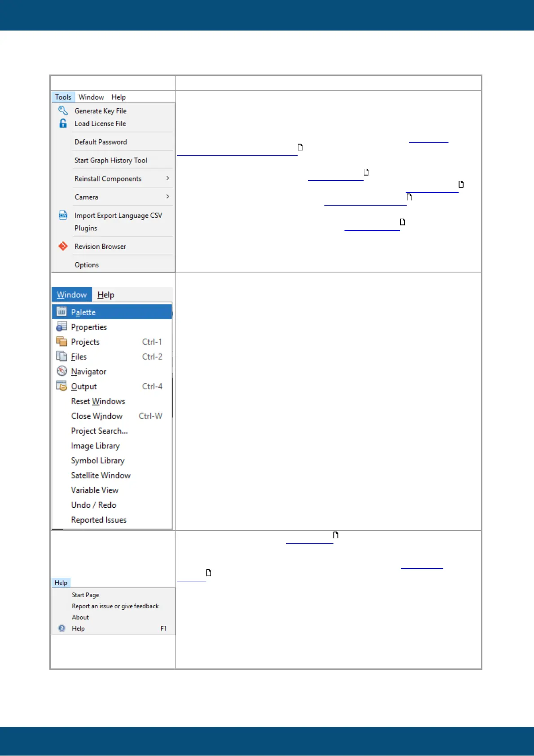Click the Properties icon in Window menu
This screenshot has height=756, width=534.
click(x=61, y=326)
